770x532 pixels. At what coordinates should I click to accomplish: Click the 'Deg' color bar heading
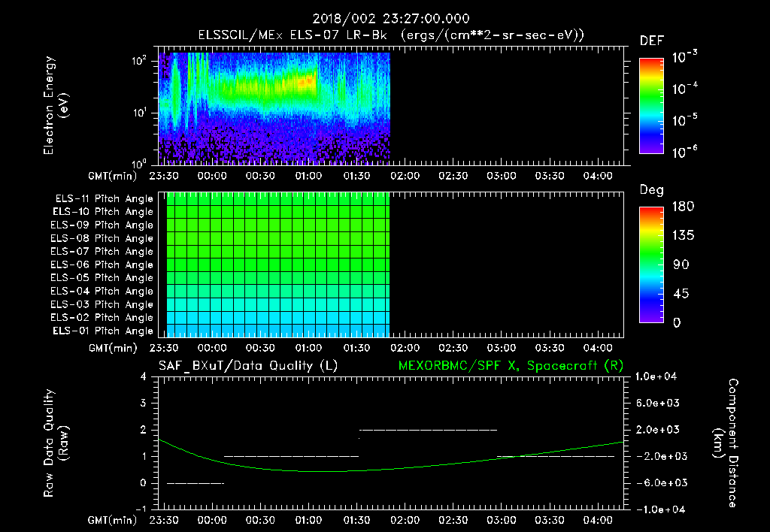(x=652, y=190)
